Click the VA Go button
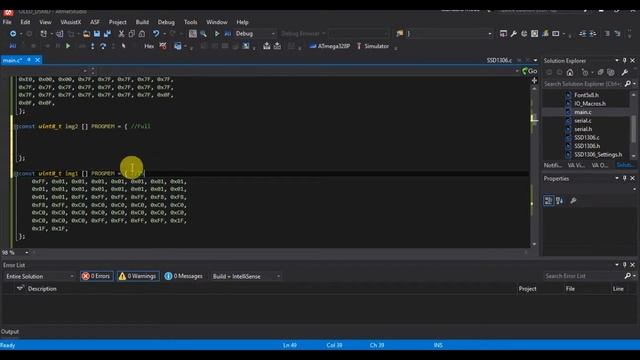The image size is (640, 360). 530,71
